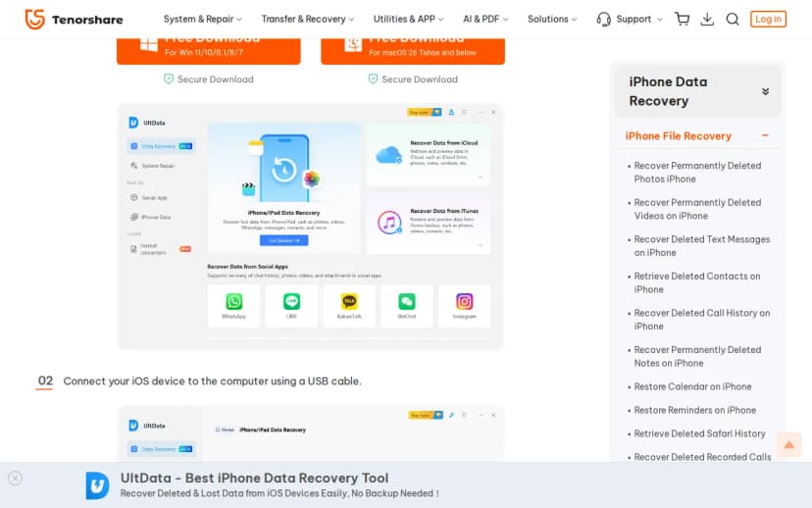The width and height of the screenshot is (812, 508).
Task: Click the scroll-to-top arrow button
Action: (x=788, y=445)
